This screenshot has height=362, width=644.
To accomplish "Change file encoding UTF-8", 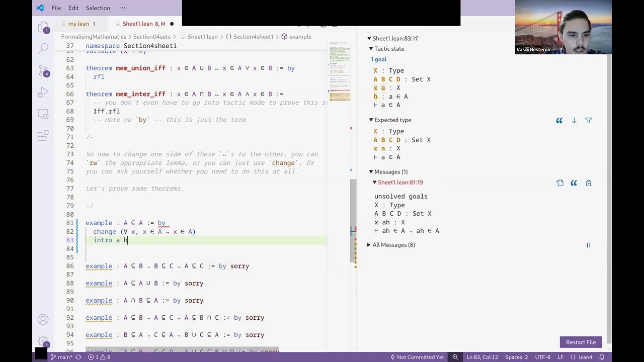I will [542, 357].
